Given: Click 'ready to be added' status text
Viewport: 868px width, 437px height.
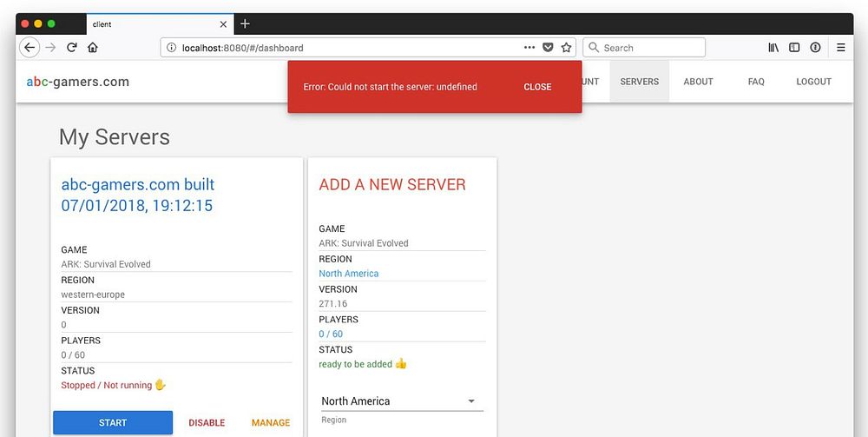Looking at the screenshot, I should tap(355, 364).
